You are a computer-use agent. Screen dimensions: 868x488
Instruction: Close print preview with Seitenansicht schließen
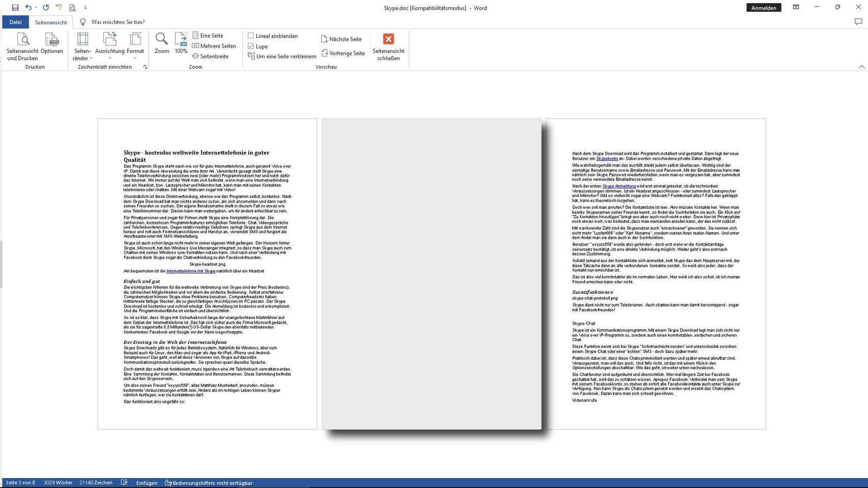(389, 47)
